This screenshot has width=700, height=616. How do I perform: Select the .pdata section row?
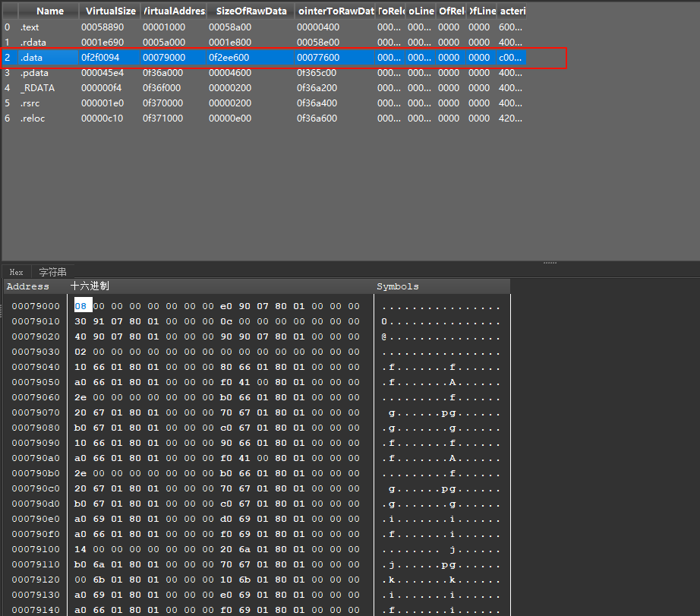(x=264, y=73)
